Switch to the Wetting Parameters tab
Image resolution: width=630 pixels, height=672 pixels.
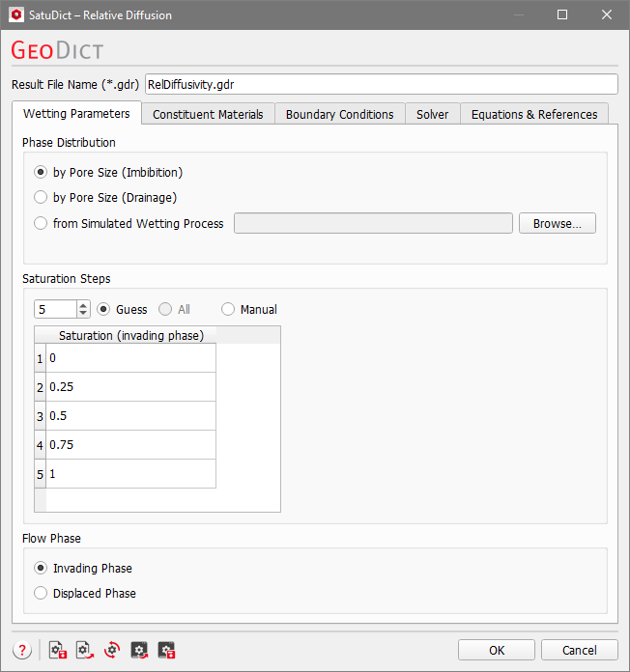click(x=76, y=114)
